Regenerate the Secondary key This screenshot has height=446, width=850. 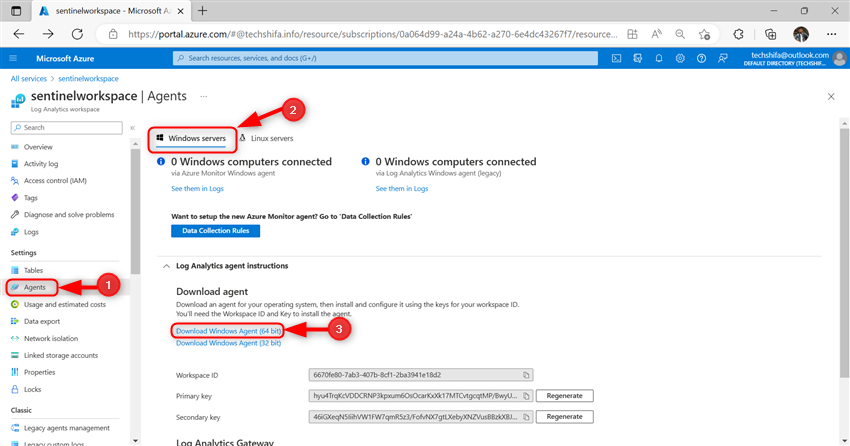pos(564,417)
